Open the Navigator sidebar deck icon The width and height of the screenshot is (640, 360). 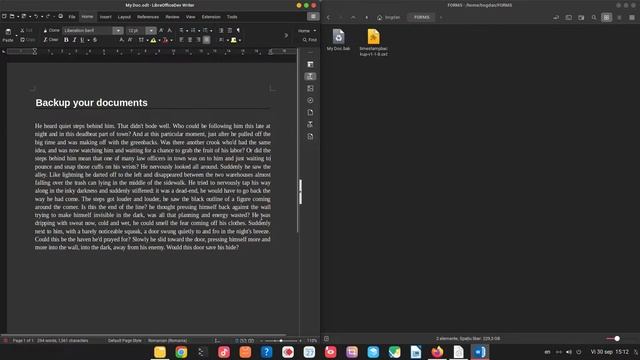310,100
